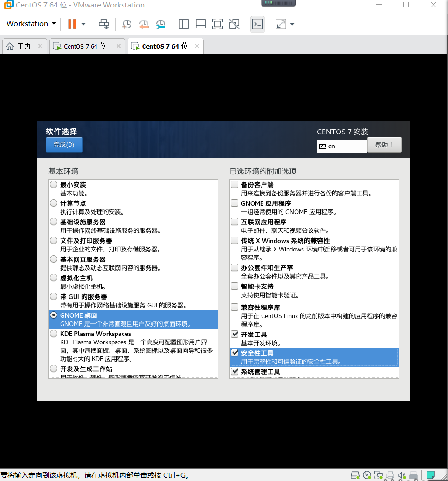
Task: Check 办公套件和生产率 option
Action: 234,267
